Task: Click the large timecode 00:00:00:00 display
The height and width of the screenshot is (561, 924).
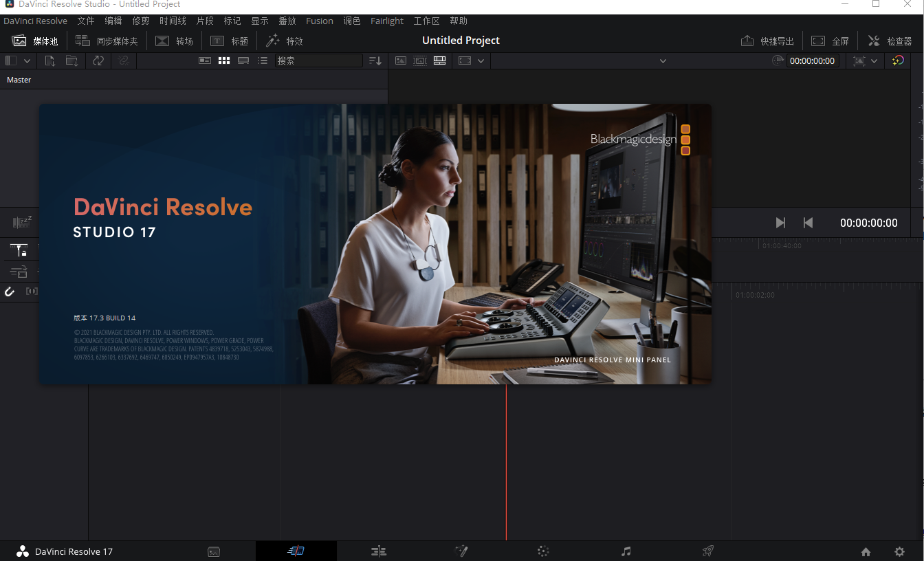Action: pos(869,223)
